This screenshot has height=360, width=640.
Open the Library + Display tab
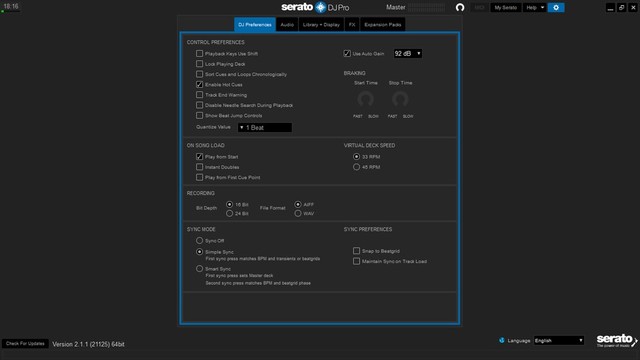(321, 24)
